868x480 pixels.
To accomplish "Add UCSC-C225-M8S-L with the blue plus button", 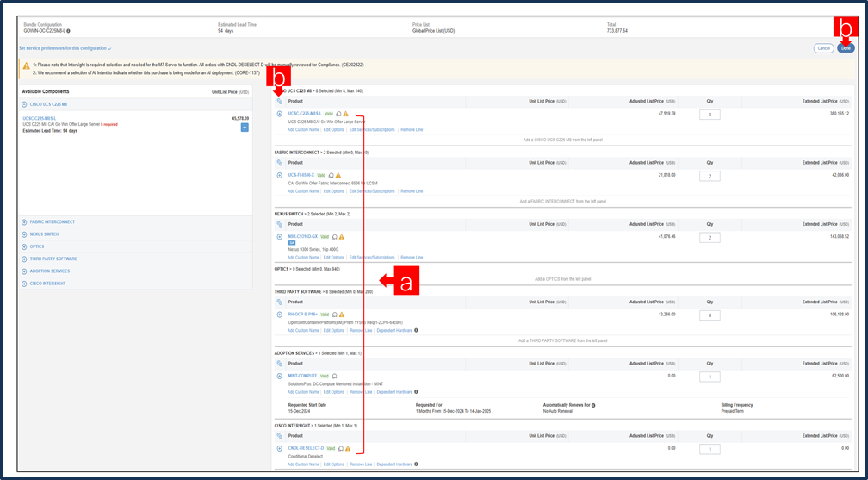I will pos(245,128).
